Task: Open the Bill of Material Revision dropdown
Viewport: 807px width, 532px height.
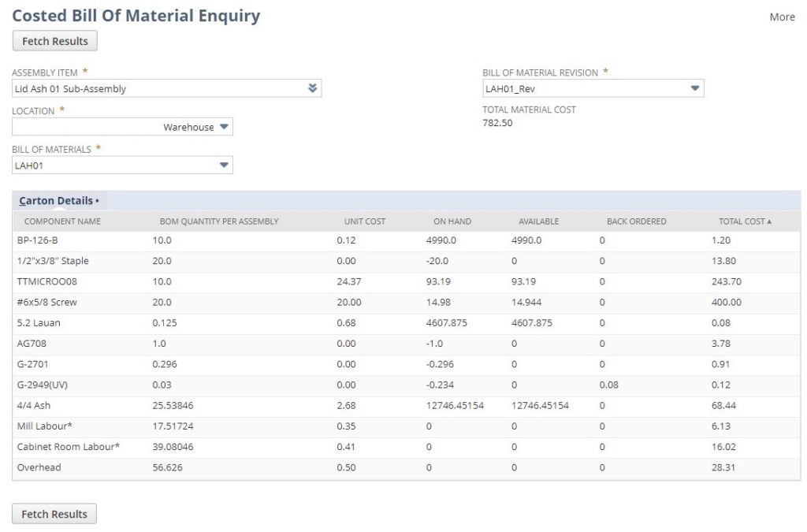Action: point(694,88)
